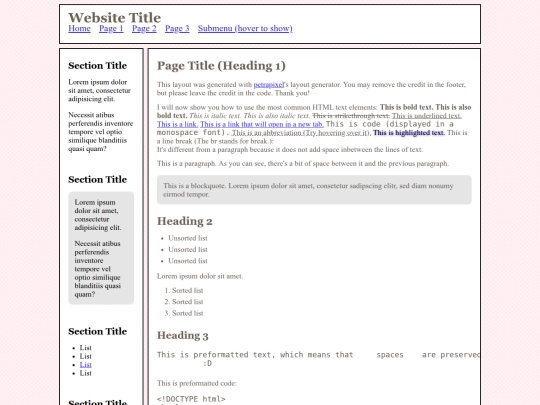Open link that opens in new tab
The height and width of the screenshot is (405, 540).
pos(262,124)
